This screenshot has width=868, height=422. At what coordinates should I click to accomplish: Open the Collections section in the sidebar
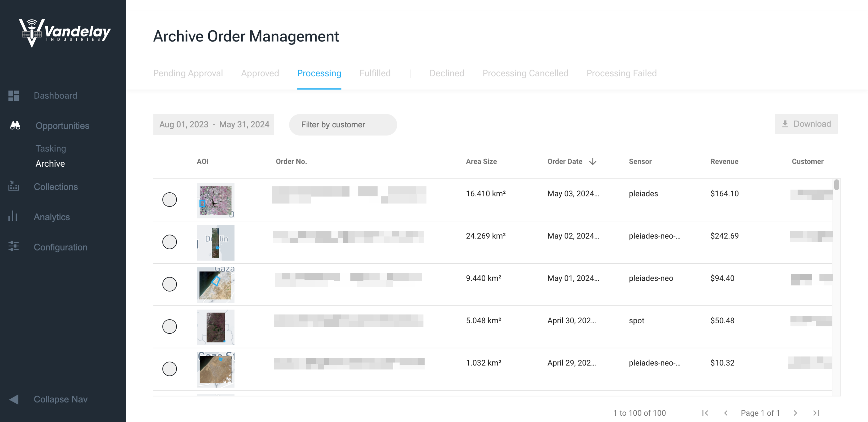click(x=56, y=187)
